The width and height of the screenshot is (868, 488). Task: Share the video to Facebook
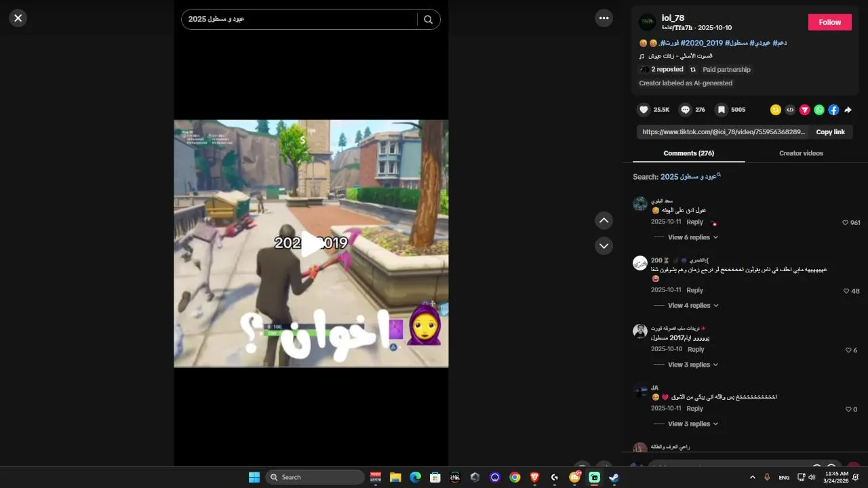(x=833, y=110)
